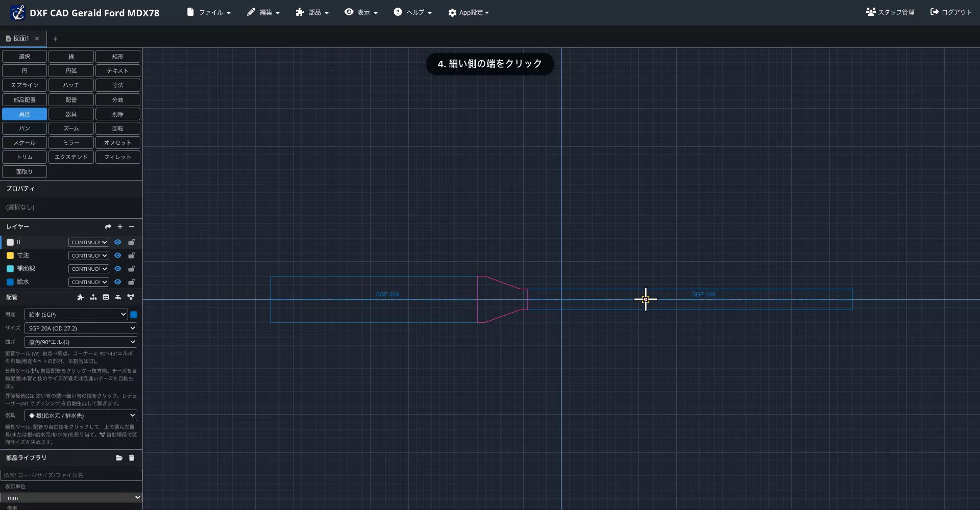980x510 pixels.
Task: Toggle the lock icon on the 寸法 layer
Action: [131, 256]
